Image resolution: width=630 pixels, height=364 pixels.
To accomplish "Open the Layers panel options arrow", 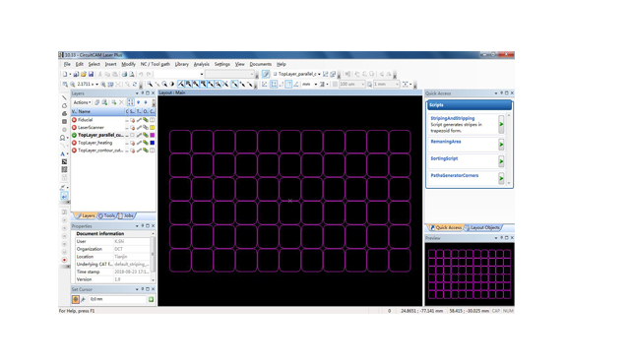I will click(137, 93).
